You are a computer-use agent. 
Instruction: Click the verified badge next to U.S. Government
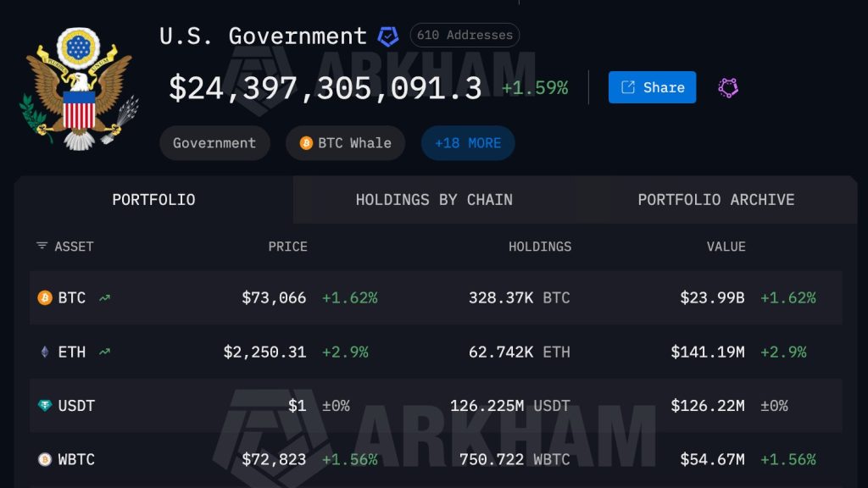[x=388, y=36]
